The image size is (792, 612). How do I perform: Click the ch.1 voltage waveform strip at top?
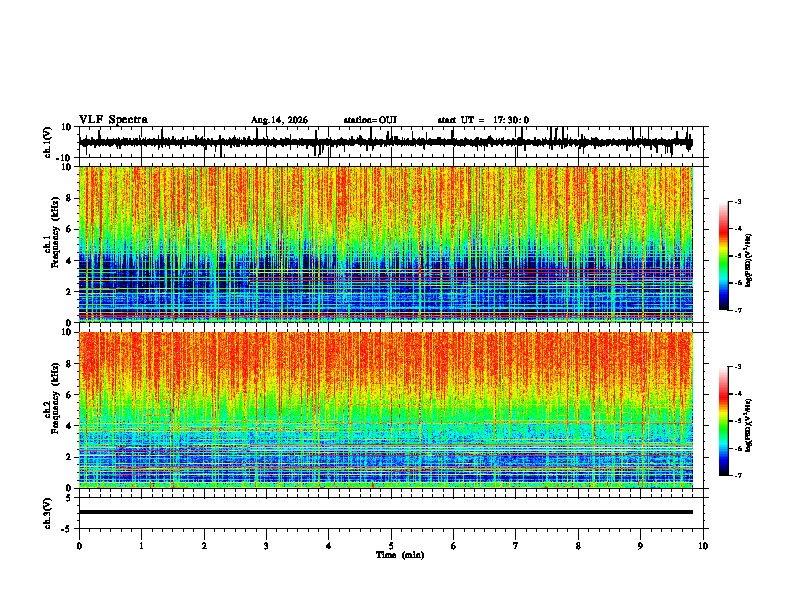click(385, 142)
